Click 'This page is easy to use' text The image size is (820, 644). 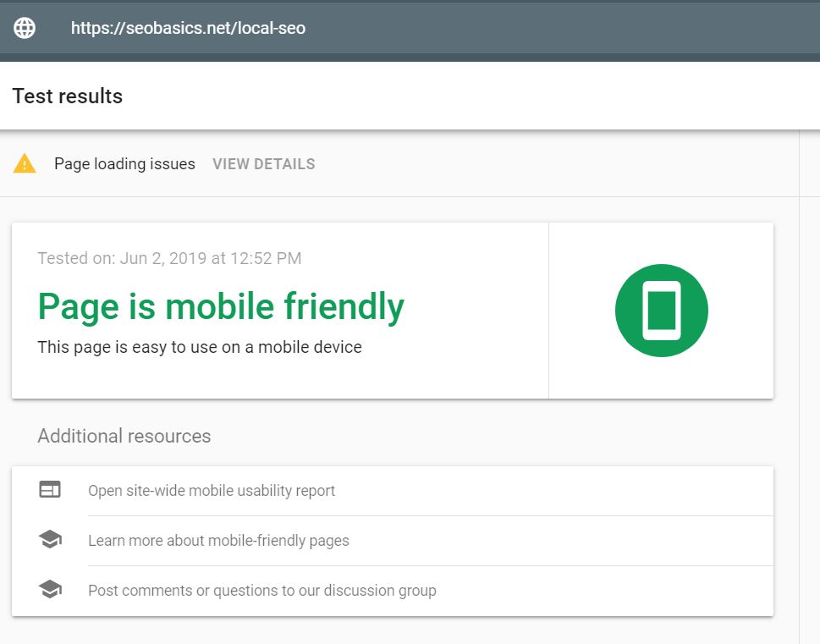[x=200, y=347]
